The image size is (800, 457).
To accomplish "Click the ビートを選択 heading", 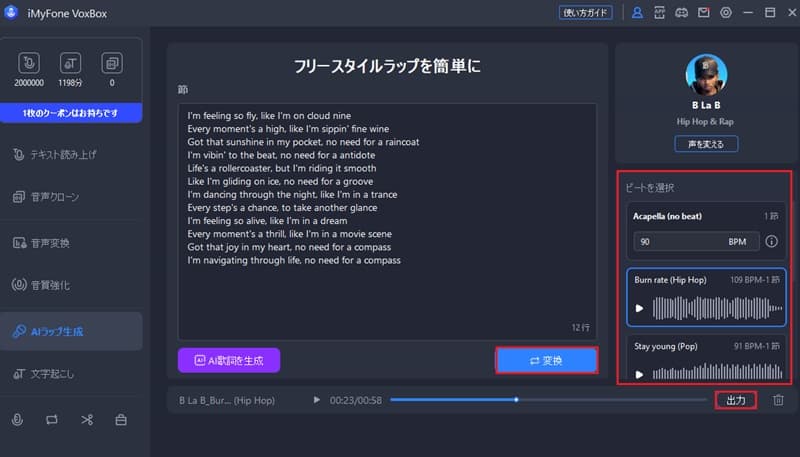I will click(649, 188).
